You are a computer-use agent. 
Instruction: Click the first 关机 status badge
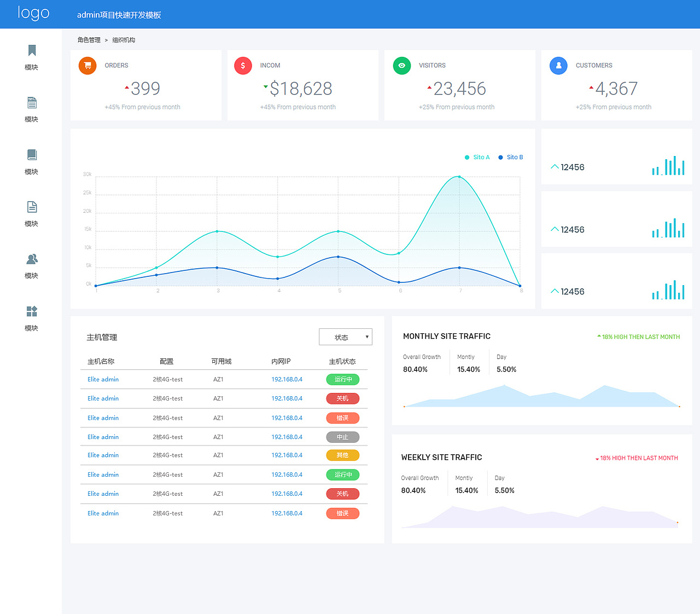pyautogui.click(x=343, y=398)
